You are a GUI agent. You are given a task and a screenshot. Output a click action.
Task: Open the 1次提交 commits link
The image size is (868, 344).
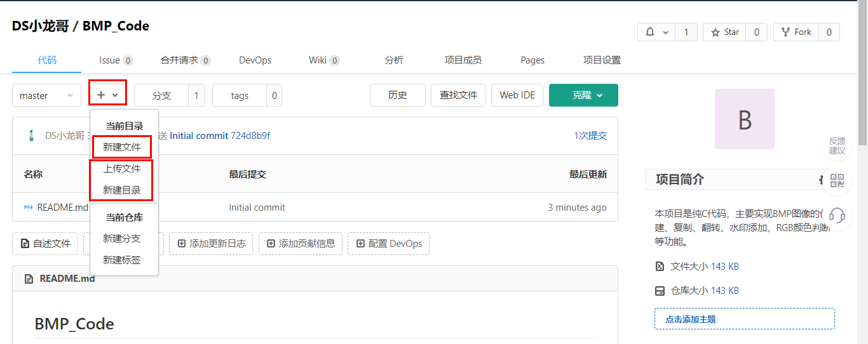(x=590, y=136)
